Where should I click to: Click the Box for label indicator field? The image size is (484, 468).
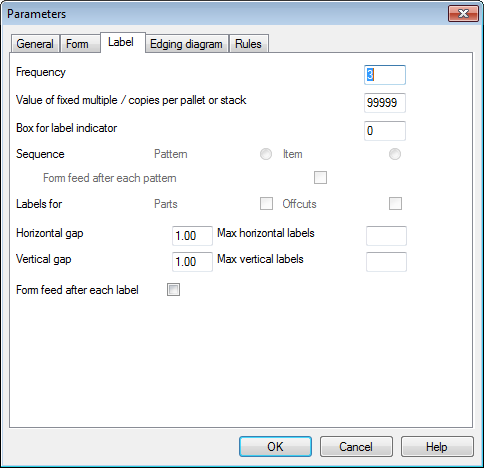point(385,131)
